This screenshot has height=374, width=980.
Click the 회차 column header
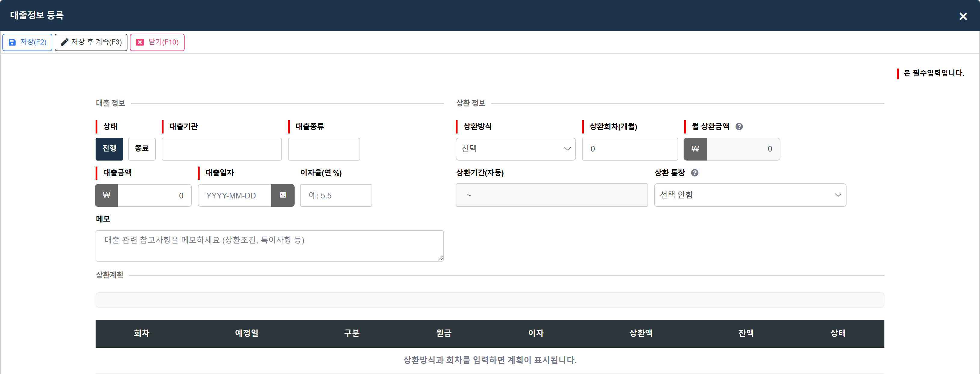(x=142, y=333)
